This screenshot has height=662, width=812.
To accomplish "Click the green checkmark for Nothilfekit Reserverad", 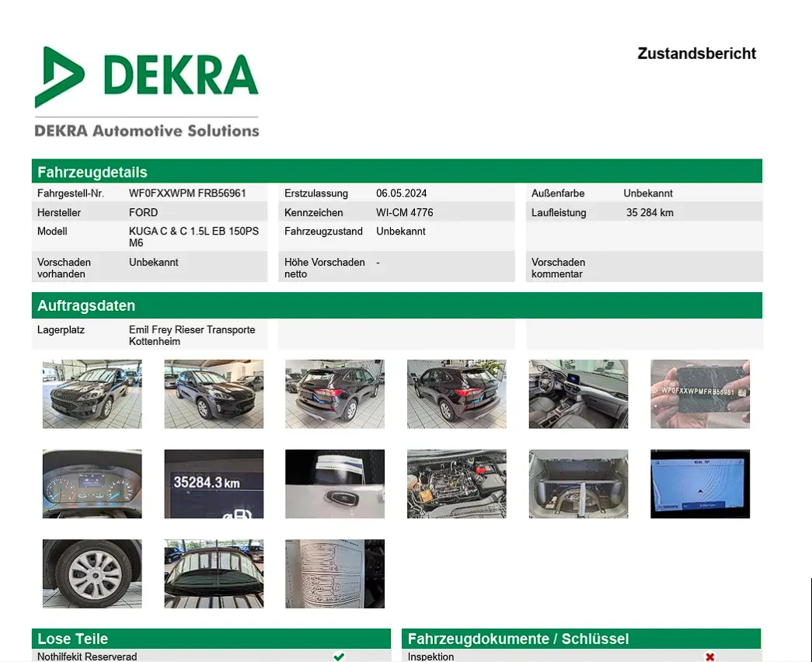I will pos(340,657).
